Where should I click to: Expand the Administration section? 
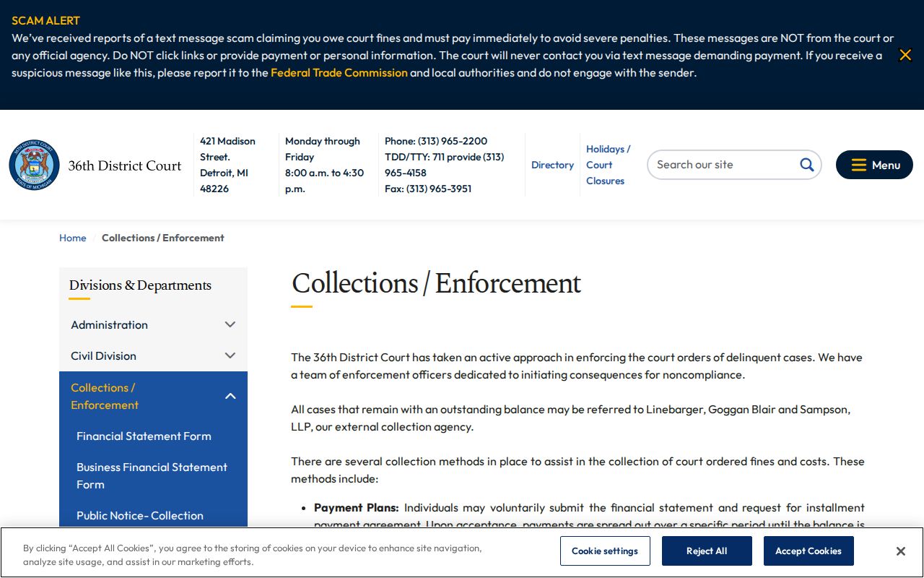230,325
